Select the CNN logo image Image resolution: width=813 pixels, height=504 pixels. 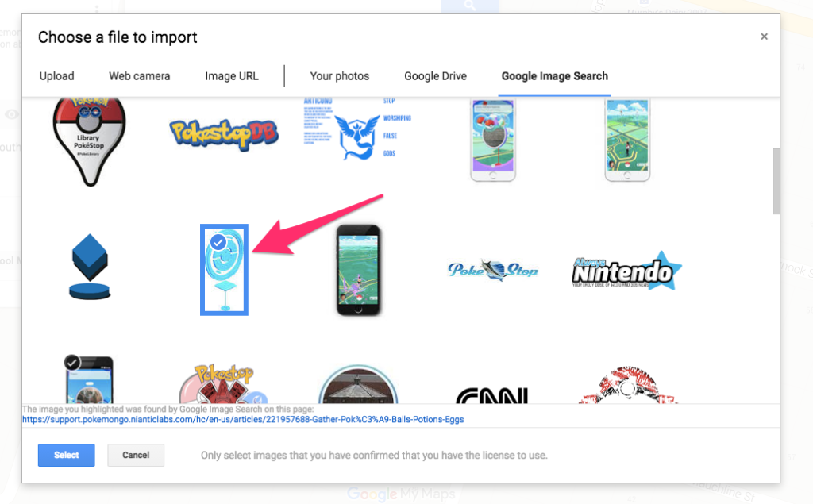[x=492, y=395]
